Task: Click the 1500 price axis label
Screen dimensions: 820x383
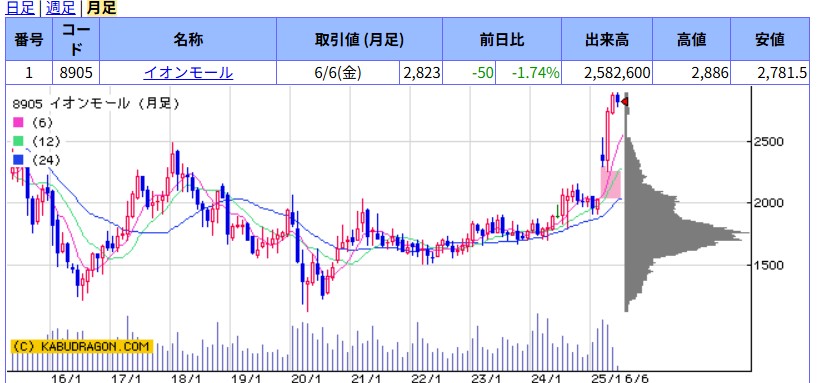Action: (768, 265)
